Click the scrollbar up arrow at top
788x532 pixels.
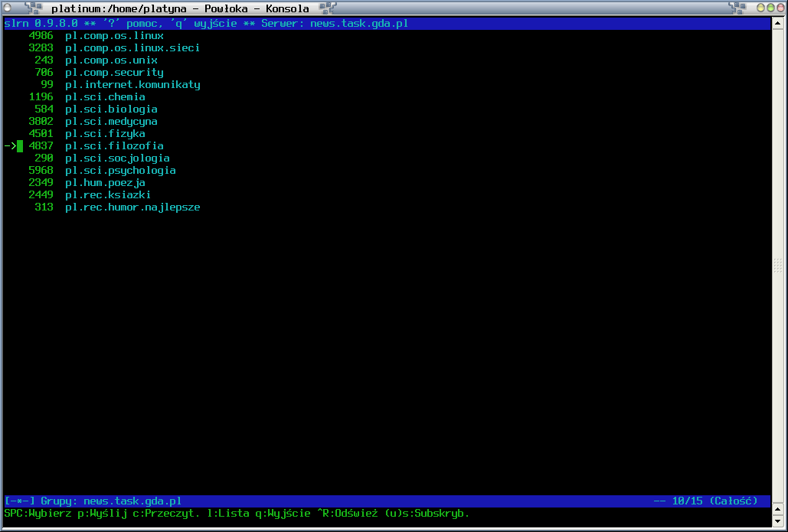778,23
